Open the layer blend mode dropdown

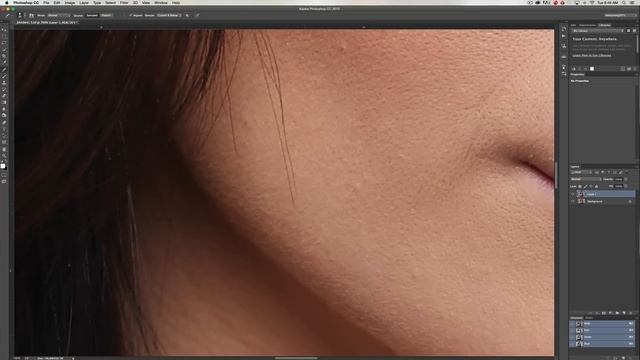pyautogui.click(x=586, y=179)
